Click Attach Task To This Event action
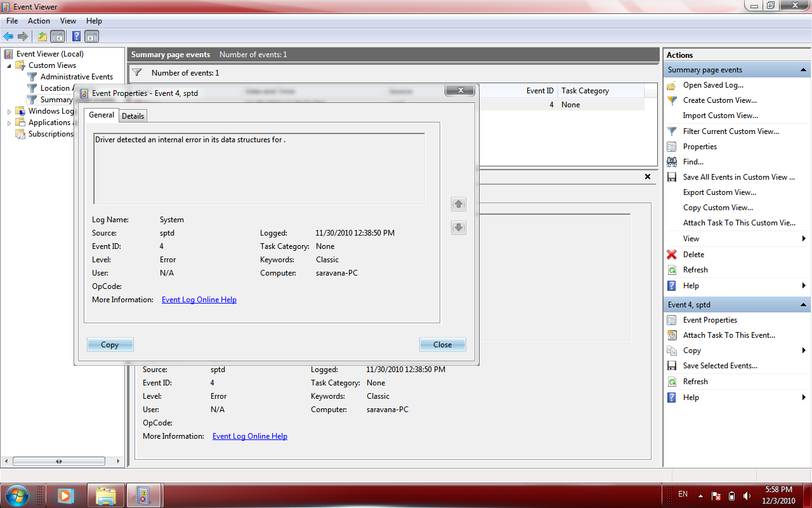 (x=729, y=335)
